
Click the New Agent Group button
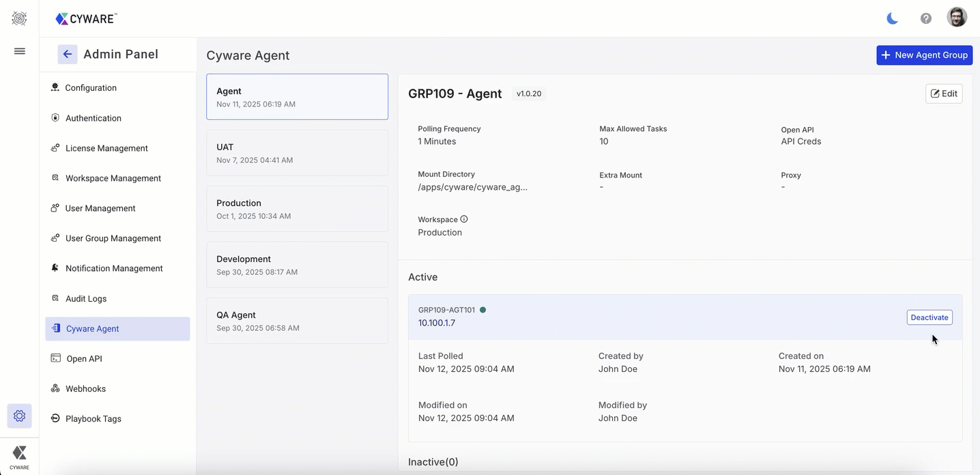(924, 55)
